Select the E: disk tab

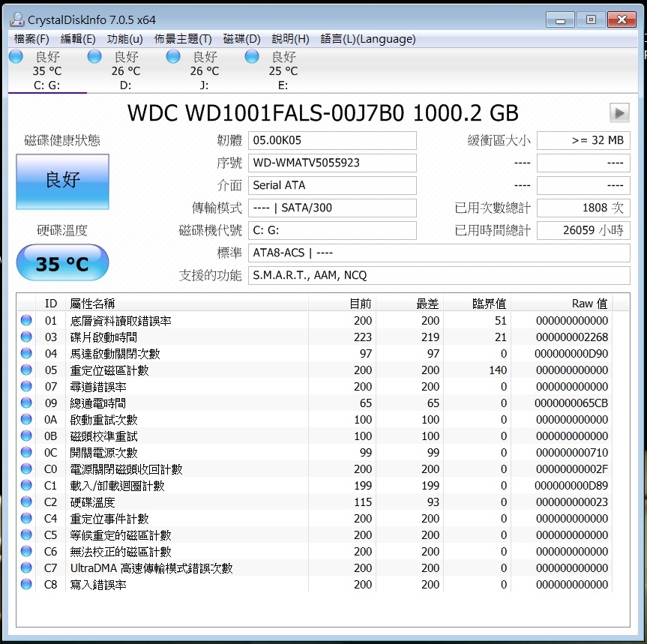pyautogui.click(x=283, y=70)
